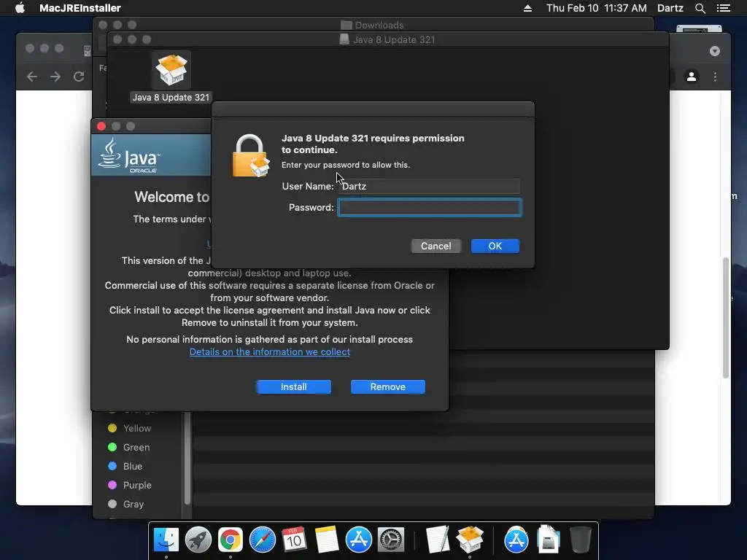Open App Store left of System Preferences

tap(359, 540)
